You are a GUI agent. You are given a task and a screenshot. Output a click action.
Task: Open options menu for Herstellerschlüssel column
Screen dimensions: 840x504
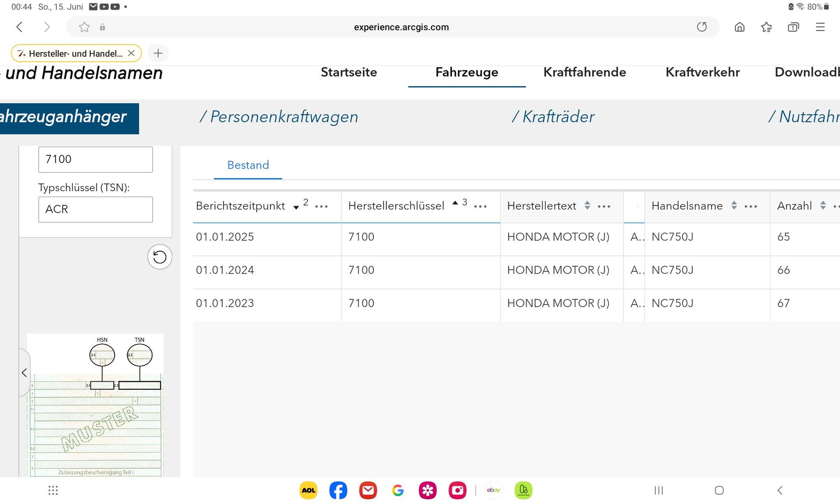(x=480, y=206)
